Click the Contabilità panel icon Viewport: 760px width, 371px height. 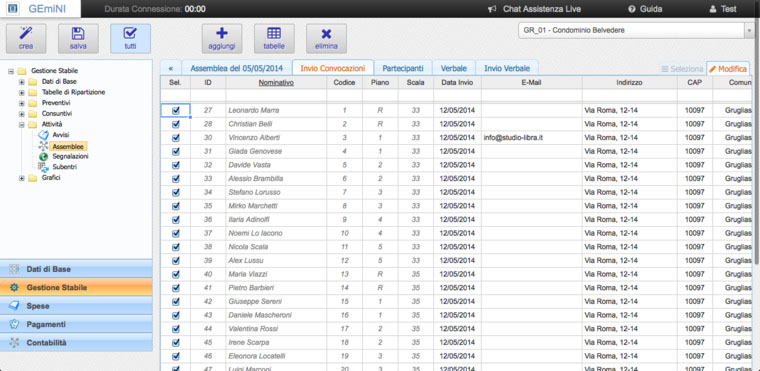click(x=14, y=342)
